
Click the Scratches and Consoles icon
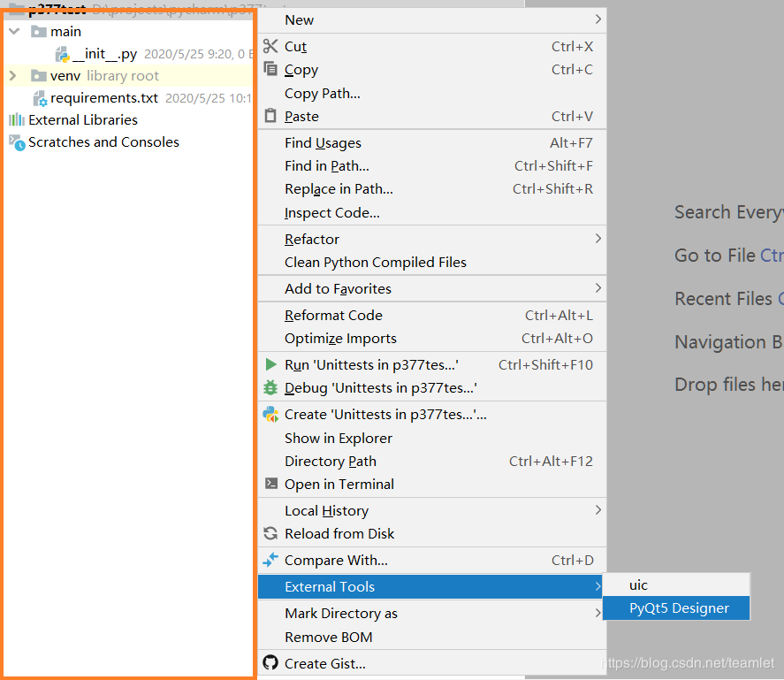coord(17,142)
